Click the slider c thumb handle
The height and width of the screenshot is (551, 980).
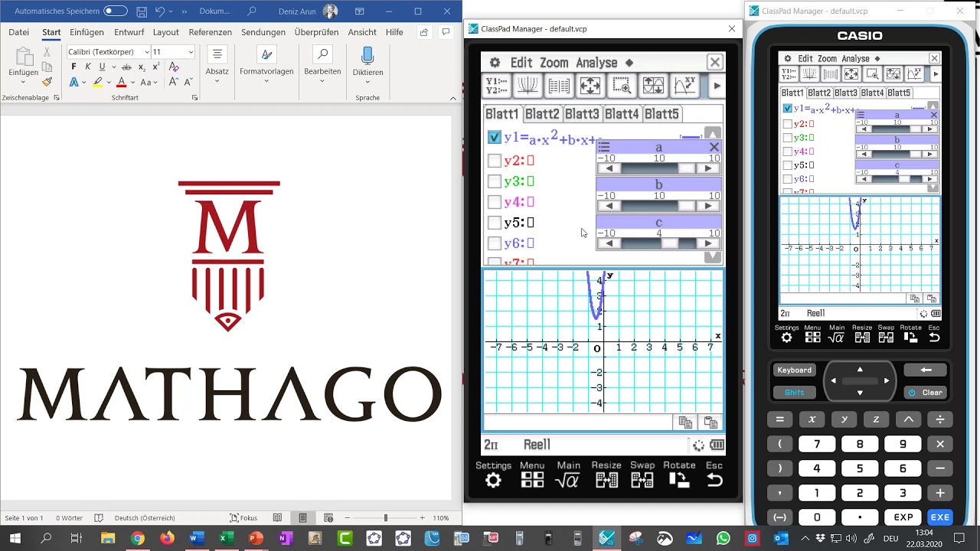[x=669, y=243]
